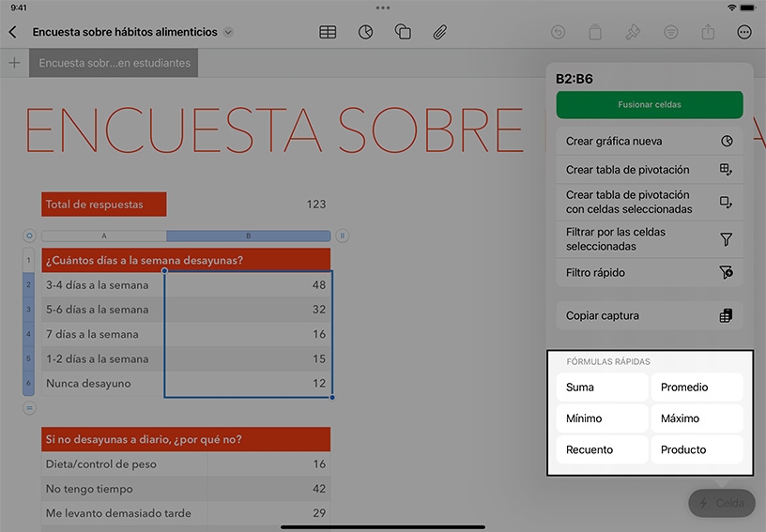The height and width of the screenshot is (532, 766).
Task: Choose Copiar captura
Action: point(650,316)
